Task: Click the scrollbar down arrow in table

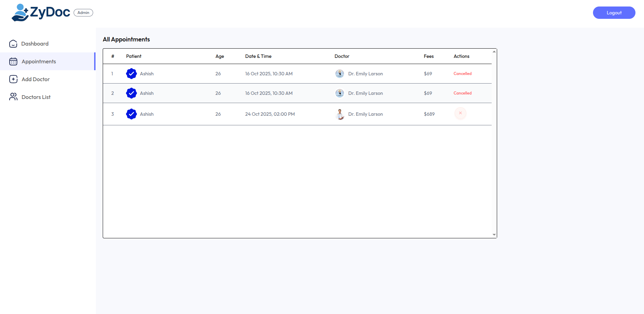Action: (x=494, y=235)
